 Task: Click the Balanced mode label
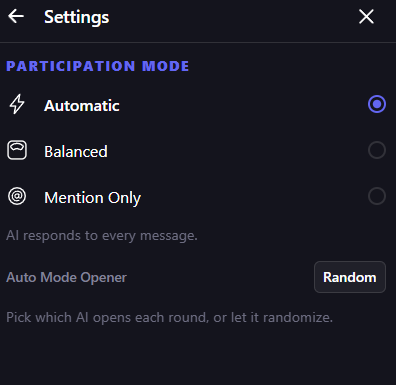76,152
